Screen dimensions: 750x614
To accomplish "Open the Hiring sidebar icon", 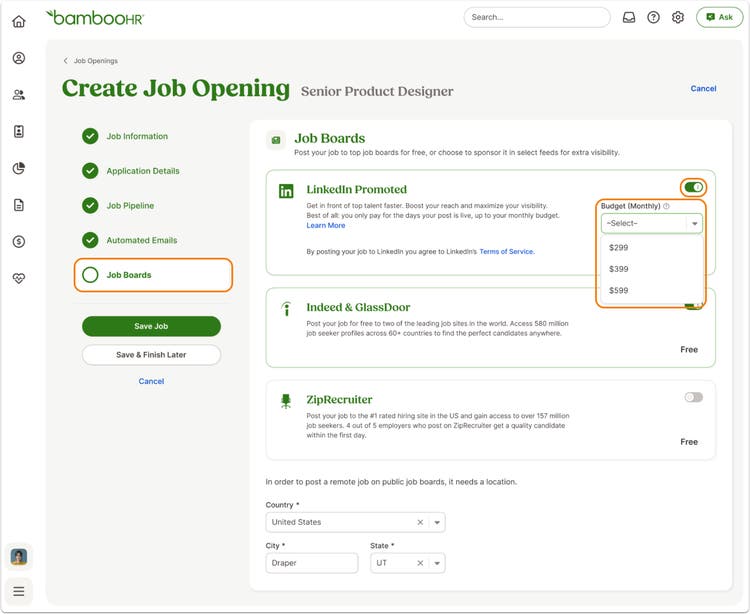I will 19,132.
